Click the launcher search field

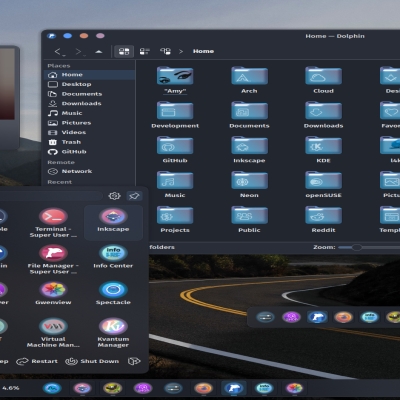(x=51, y=196)
